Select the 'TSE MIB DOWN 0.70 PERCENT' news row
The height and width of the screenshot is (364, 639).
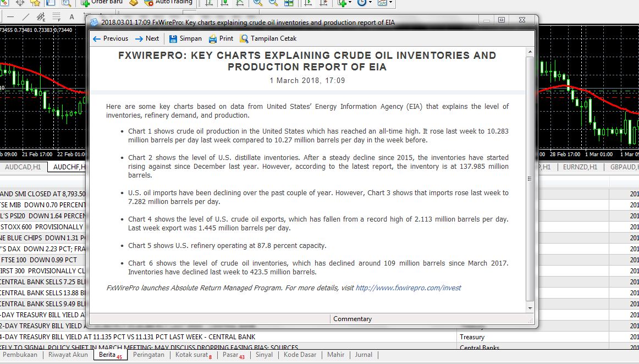tap(43, 205)
